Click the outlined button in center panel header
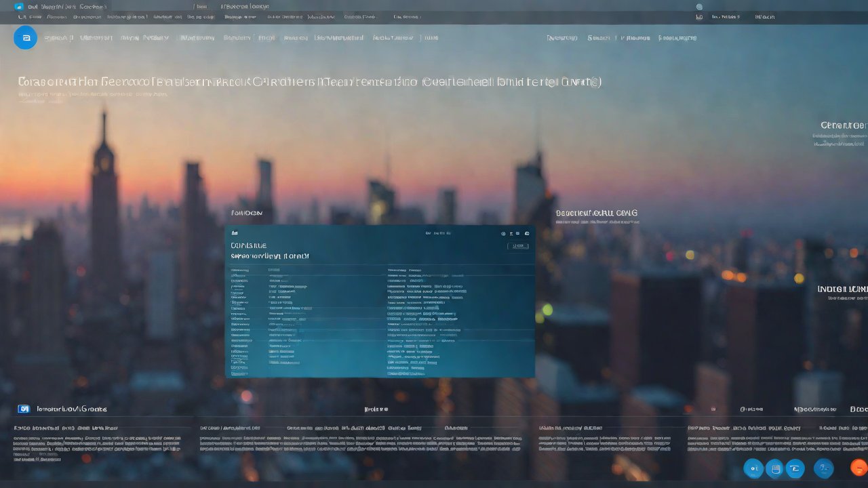The height and width of the screenshot is (488, 868). point(518,246)
